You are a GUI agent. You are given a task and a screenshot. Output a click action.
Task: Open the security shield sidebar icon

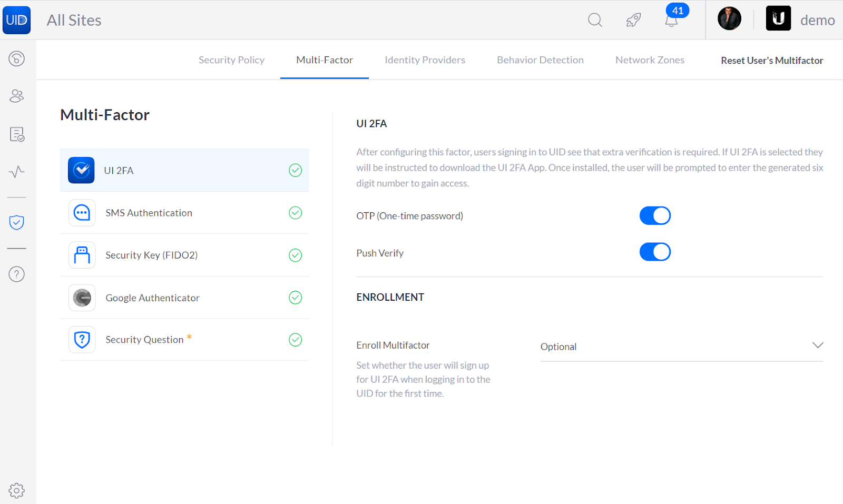click(x=17, y=222)
